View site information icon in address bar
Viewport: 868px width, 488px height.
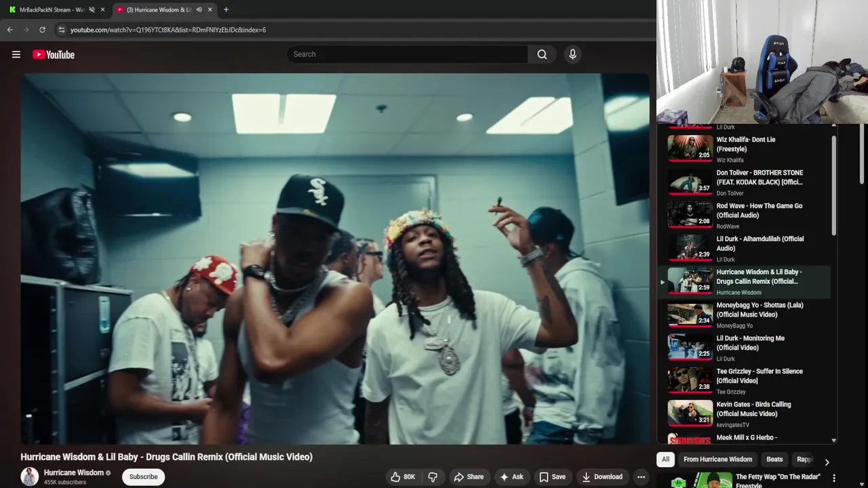(61, 30)
